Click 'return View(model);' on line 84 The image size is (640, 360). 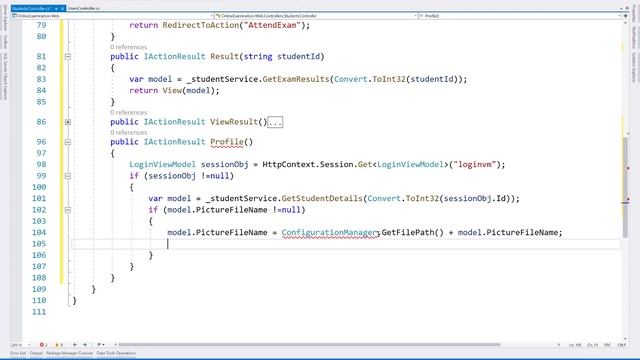[174, 91]
